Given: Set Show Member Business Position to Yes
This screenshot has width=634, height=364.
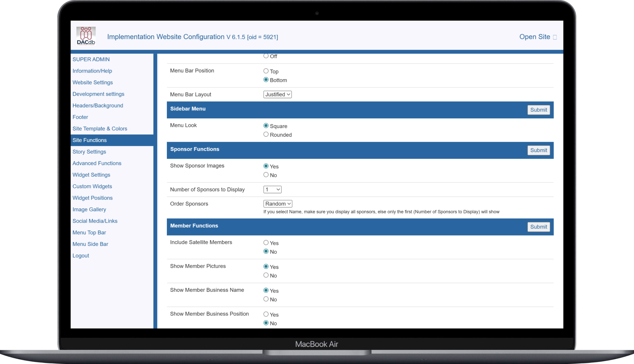Looking at the screenshot, I should [x=266, y=314].
